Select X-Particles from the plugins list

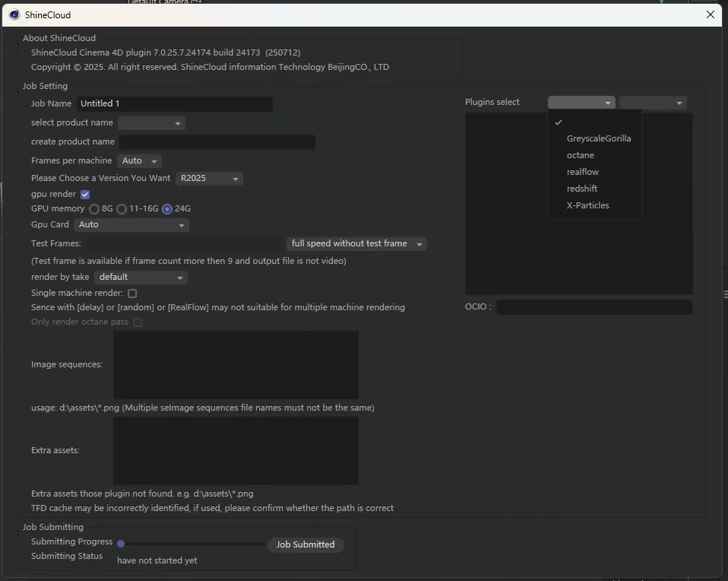point(587,205)
